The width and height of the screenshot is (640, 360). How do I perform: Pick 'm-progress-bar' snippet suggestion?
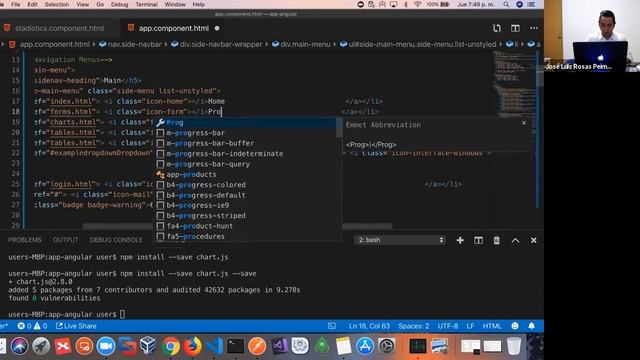coord(245,133)
